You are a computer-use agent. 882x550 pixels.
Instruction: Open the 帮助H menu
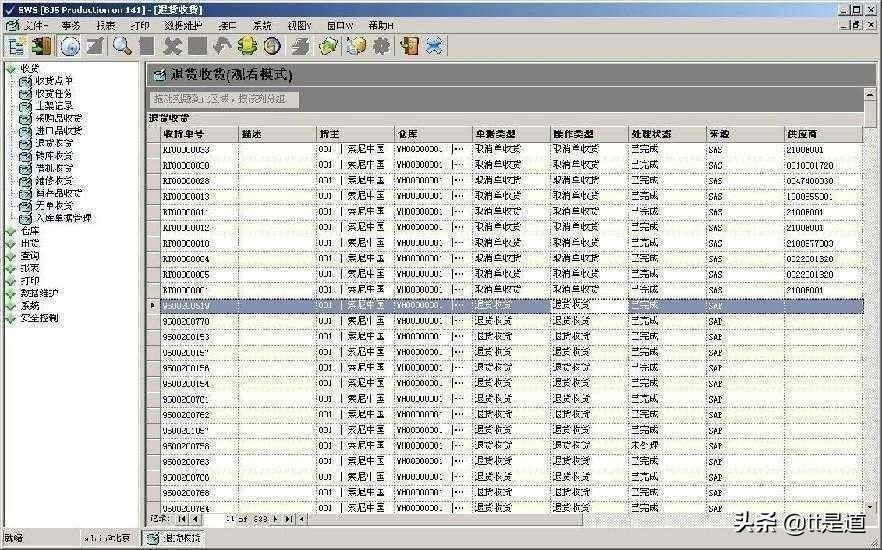tap(381, 25)
